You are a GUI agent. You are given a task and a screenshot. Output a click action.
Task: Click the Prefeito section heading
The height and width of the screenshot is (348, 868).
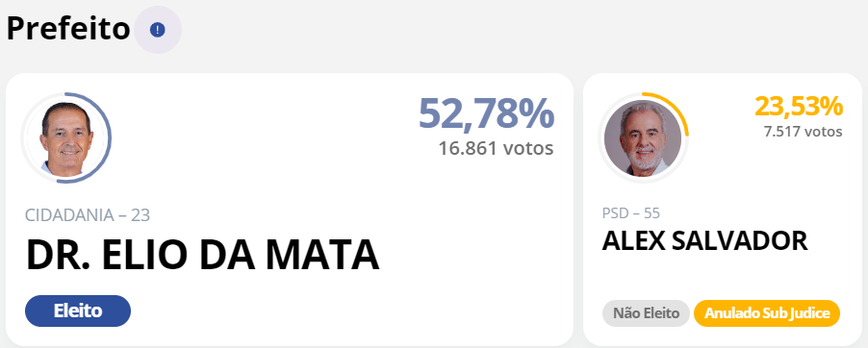(68, 29)
